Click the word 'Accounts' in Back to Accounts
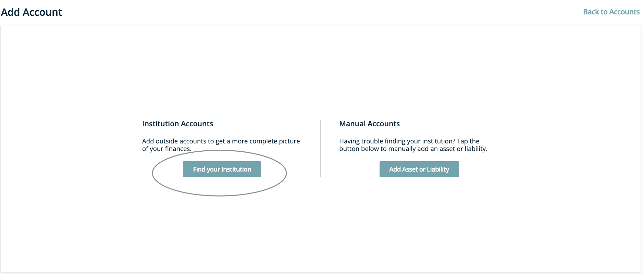 click(624, 12)
